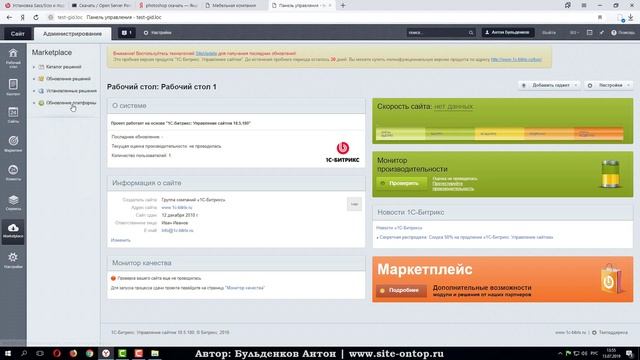Viewport: 640px width, 360px height.
Task: Open the Добавить гаджет dropdown
Action: 549,85
